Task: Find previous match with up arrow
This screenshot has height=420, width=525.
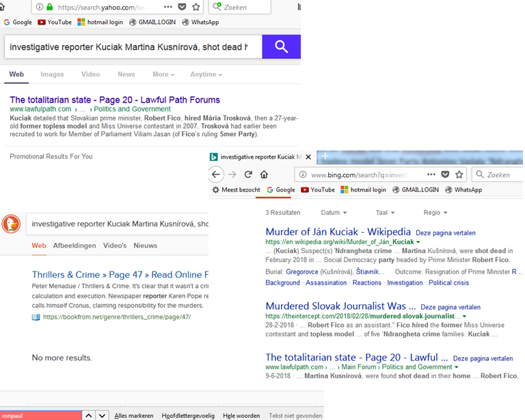Action: pos(88,416)
